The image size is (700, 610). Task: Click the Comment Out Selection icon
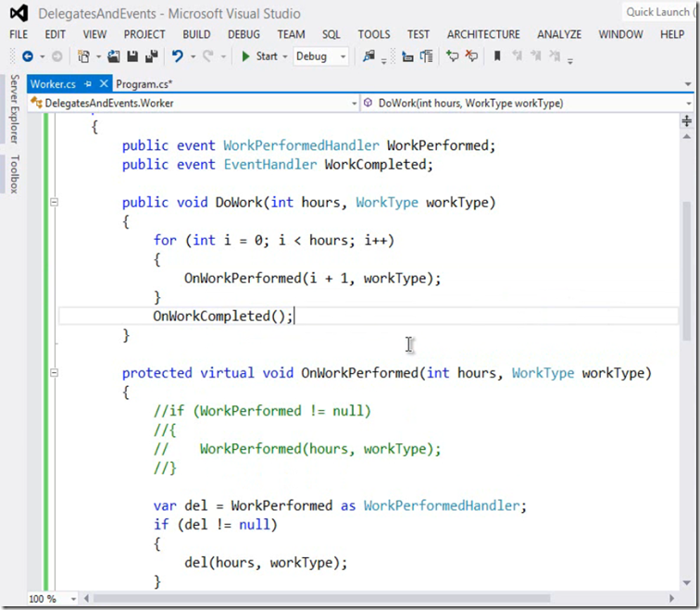tap(452, 56)
